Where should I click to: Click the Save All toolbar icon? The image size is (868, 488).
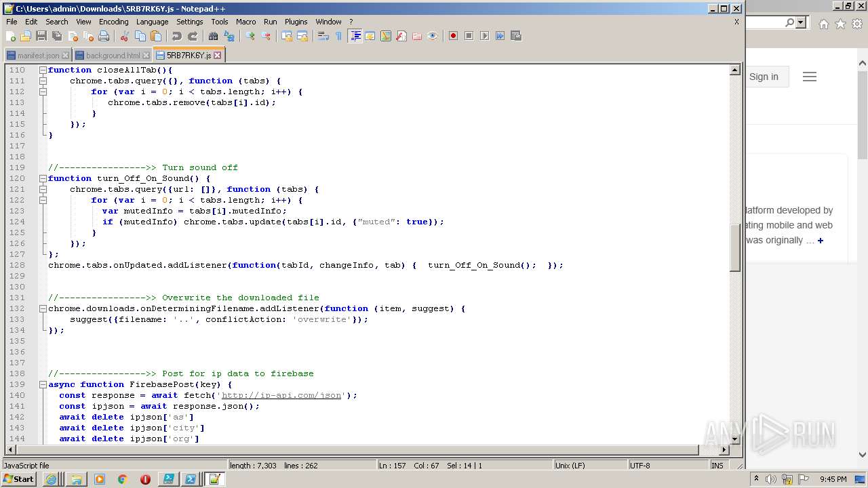[x=57, y=36]
